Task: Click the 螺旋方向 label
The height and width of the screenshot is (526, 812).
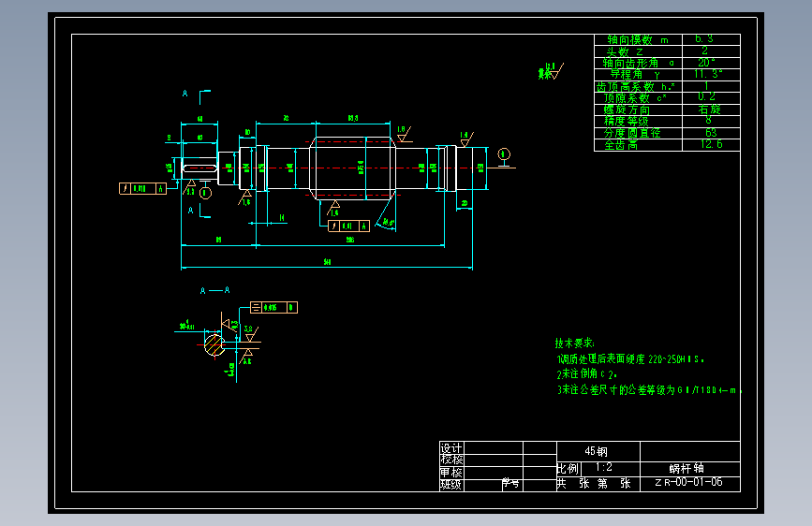Action: click(x=627, y=110)
